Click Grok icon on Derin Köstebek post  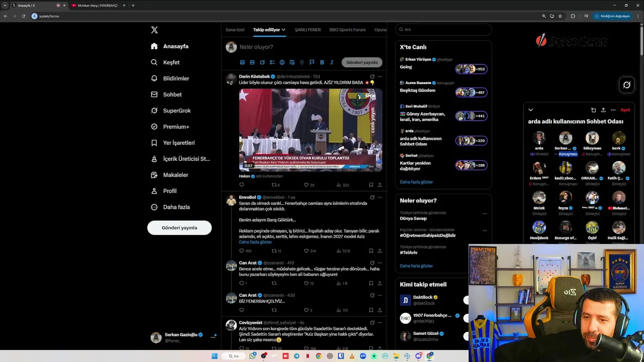point(372,76)
